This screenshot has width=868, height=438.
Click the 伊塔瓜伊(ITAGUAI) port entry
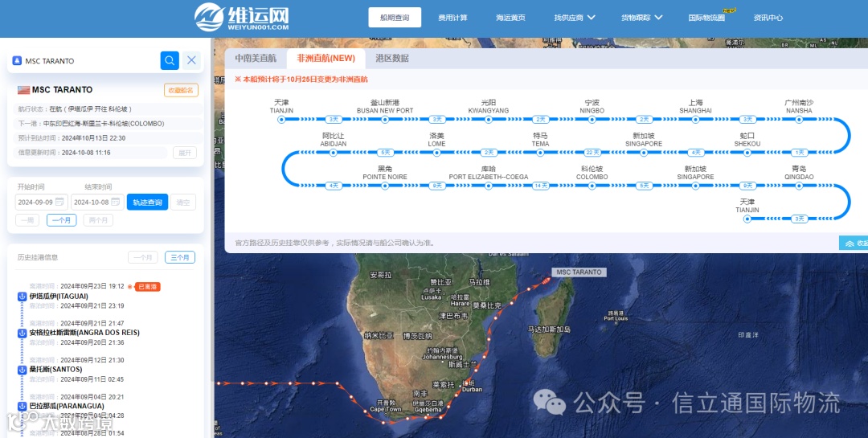[59, 297]
